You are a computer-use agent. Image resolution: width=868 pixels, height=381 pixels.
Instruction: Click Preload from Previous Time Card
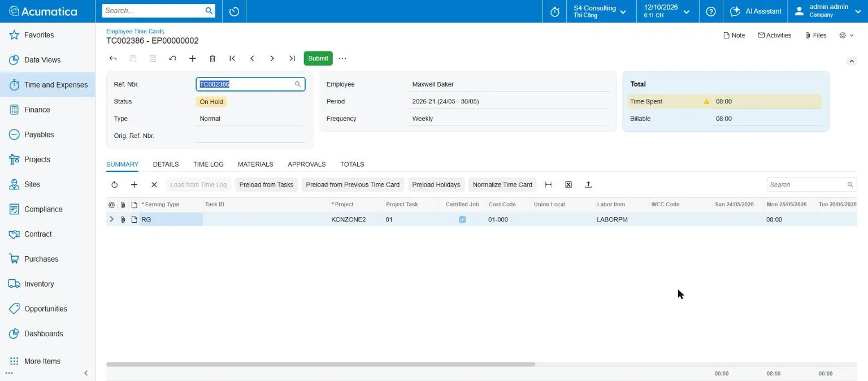coord(353,185)
